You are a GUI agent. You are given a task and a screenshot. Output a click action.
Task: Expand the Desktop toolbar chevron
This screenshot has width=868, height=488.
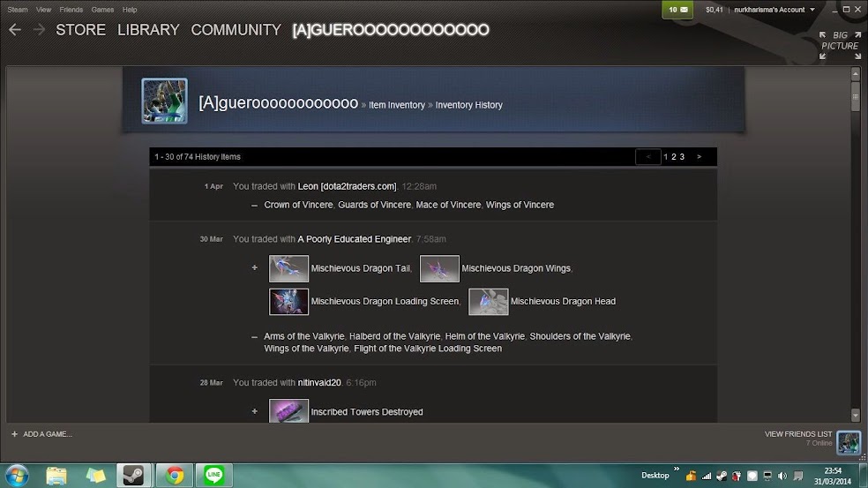click(677, 469)
